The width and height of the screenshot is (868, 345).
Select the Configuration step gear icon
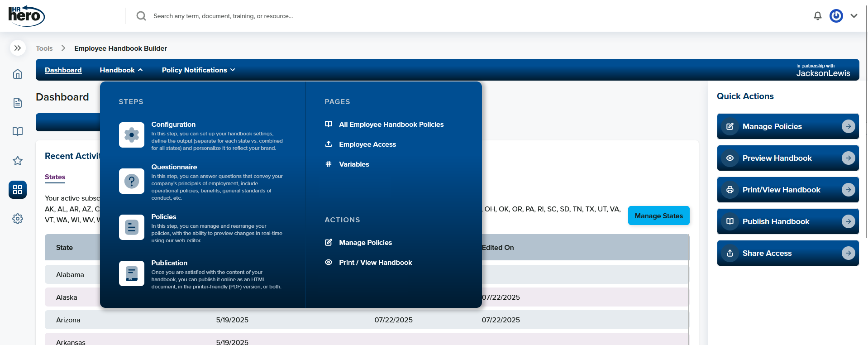point(132,135)
